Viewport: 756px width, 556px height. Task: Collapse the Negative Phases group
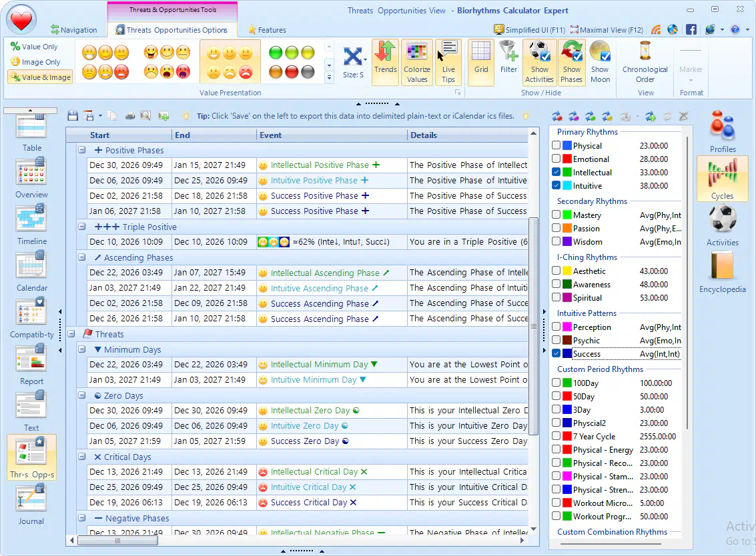point(82,518)
